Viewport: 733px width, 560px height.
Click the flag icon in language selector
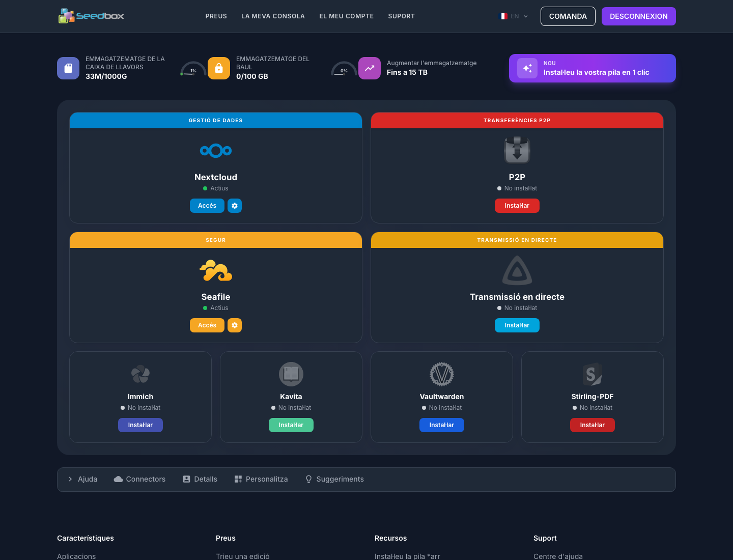pyautogui.click(x=503, y=16)
